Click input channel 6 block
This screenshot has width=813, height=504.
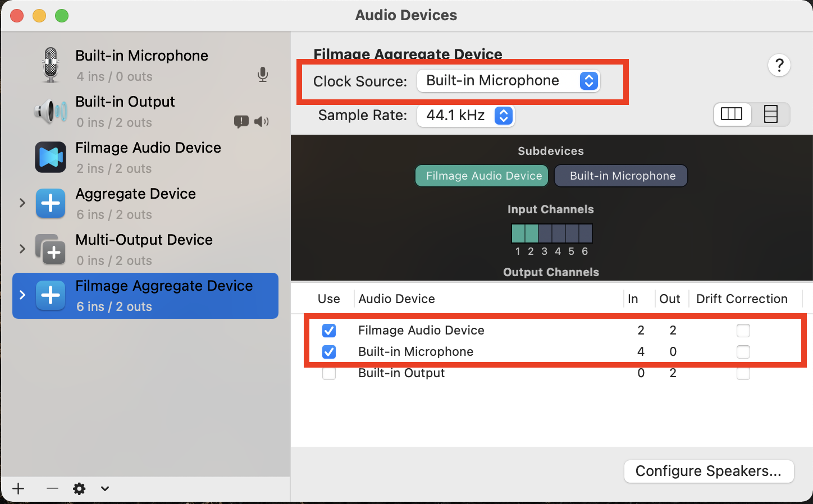[586, 233]
